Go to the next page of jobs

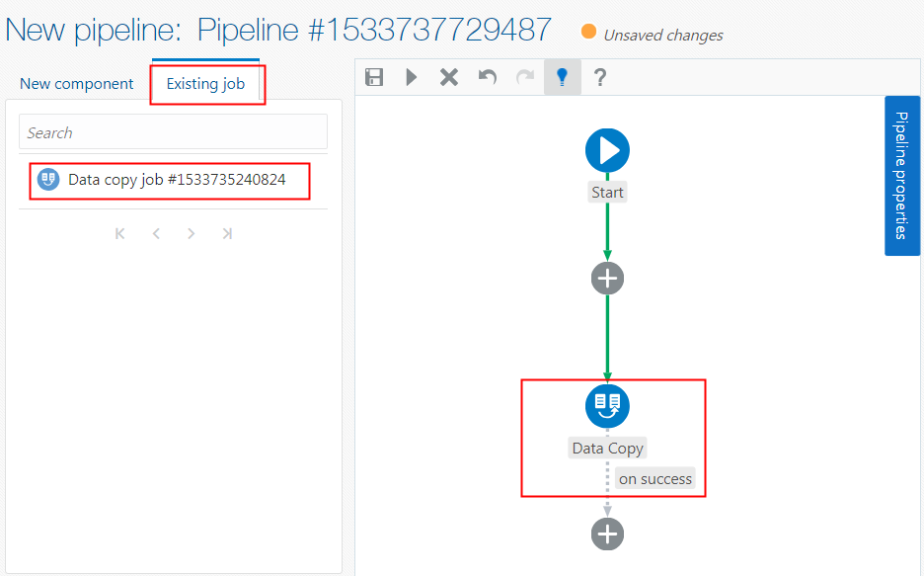tap(191, 233)
